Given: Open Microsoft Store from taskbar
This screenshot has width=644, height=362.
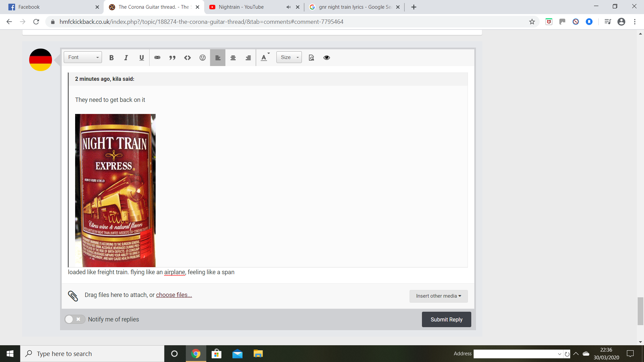Looking at the screenshot, I should pos(217,354).
